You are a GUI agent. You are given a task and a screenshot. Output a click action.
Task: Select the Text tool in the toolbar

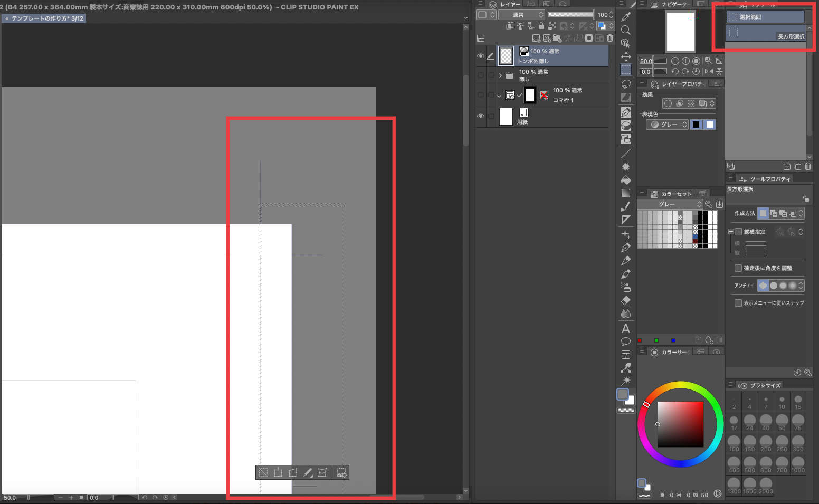pyautogui.click(x=626, y=328)
